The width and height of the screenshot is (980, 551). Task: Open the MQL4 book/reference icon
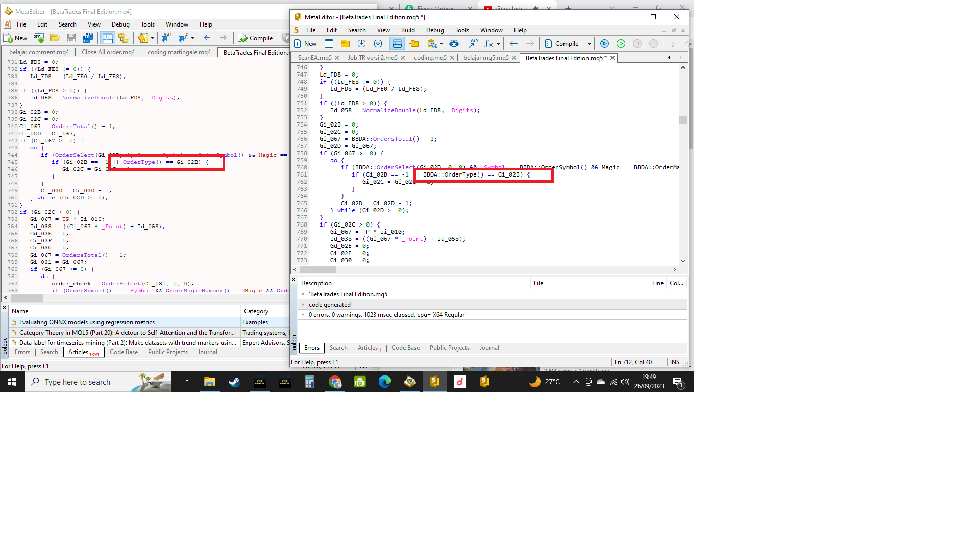pyautogui.click(x=143, y=38)
